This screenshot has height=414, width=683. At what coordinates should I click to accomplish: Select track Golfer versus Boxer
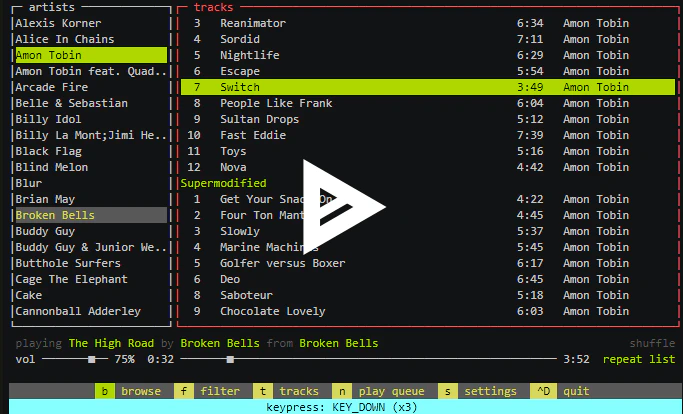428,263
